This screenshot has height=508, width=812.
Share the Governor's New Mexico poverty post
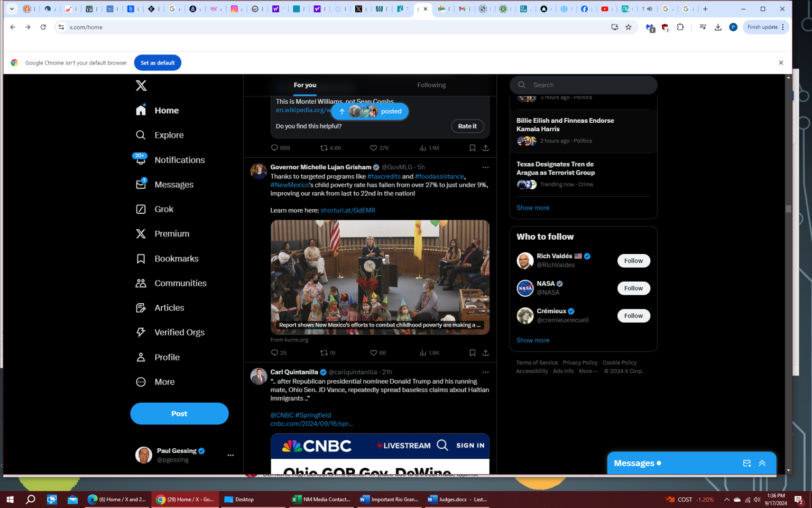click(x=485, y=353)
